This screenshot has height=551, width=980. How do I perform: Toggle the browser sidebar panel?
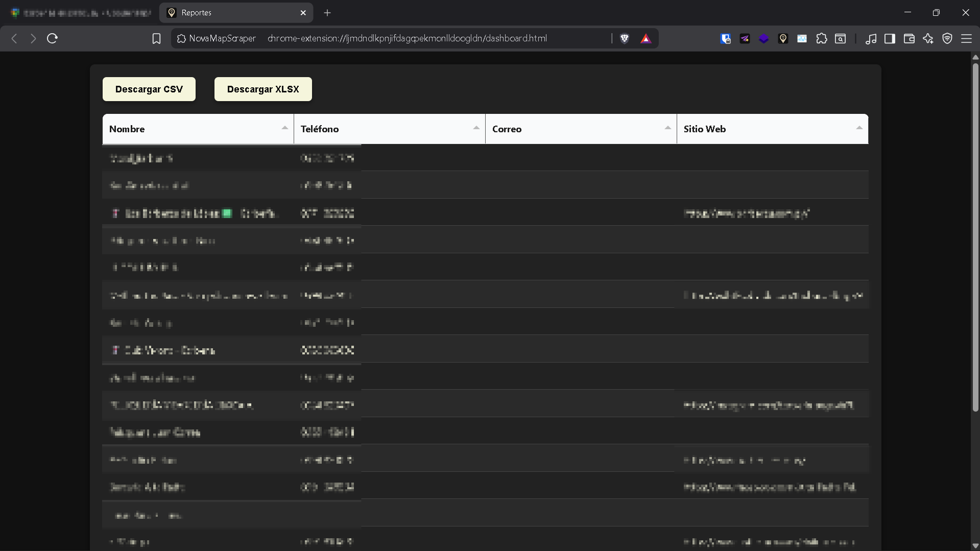pyautogui.click(x=890, y=38)
